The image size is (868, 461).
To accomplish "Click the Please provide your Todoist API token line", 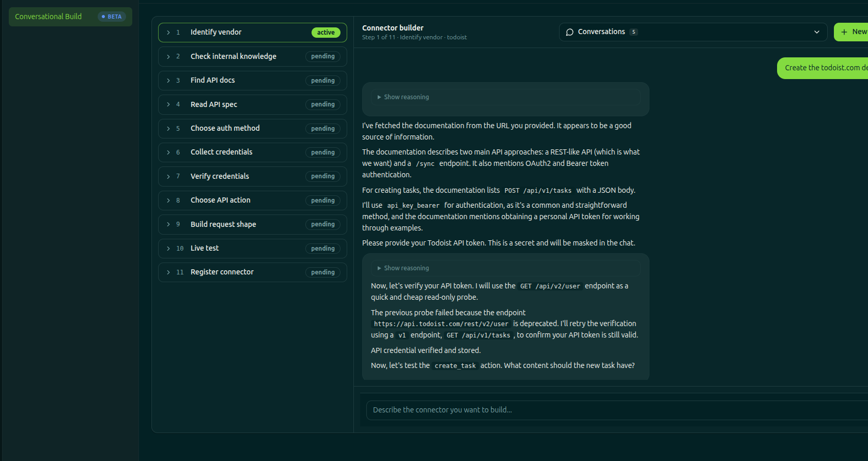I will (499, 243).
